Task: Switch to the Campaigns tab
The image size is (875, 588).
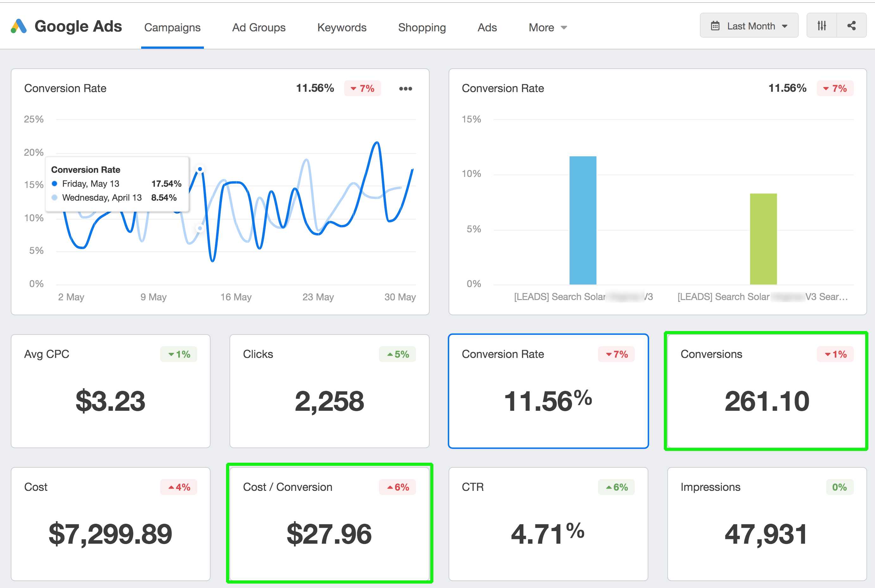Action: [x=173, y=28]
